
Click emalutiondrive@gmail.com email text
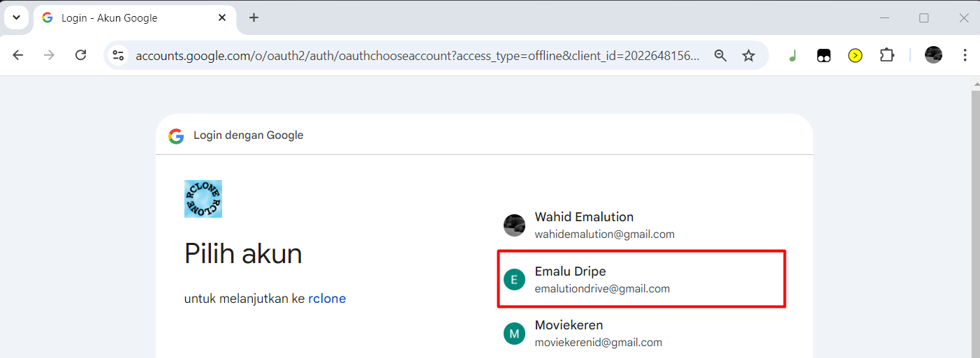click(602, 289)
